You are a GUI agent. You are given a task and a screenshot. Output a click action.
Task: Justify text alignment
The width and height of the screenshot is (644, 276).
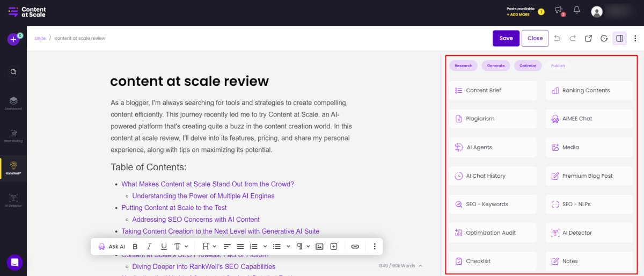click(x=240, y=246)
